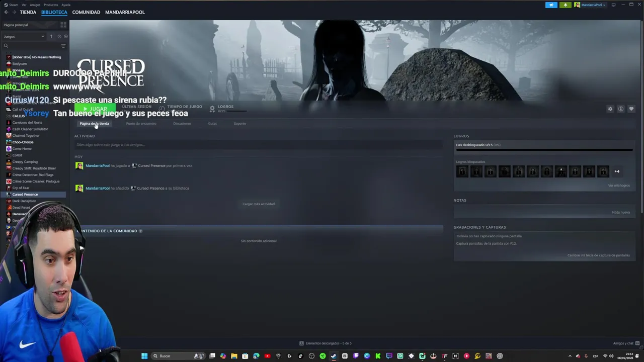The width and height of the screenshot is (644, 362).
Task: Open advanced library filter options
Action: tap(63, 46)
